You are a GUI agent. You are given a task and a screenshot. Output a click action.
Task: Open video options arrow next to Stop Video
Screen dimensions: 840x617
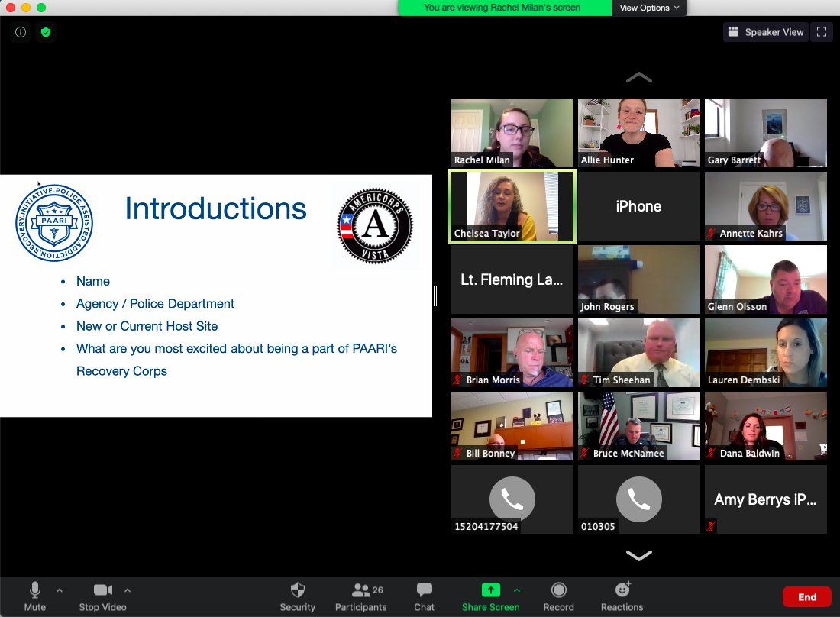[128, 590]
